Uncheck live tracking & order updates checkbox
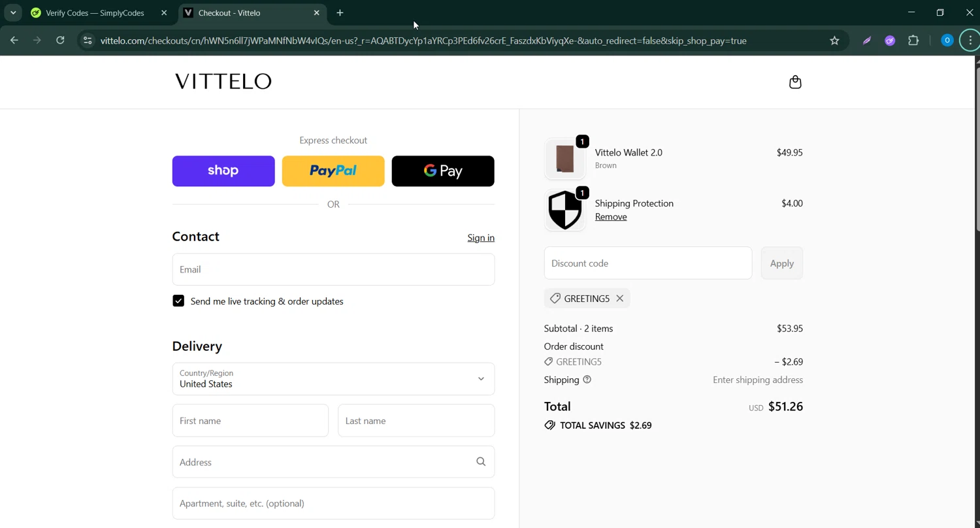Image resolution: width=980 pixels, height=528 pixels. [178, 301]
